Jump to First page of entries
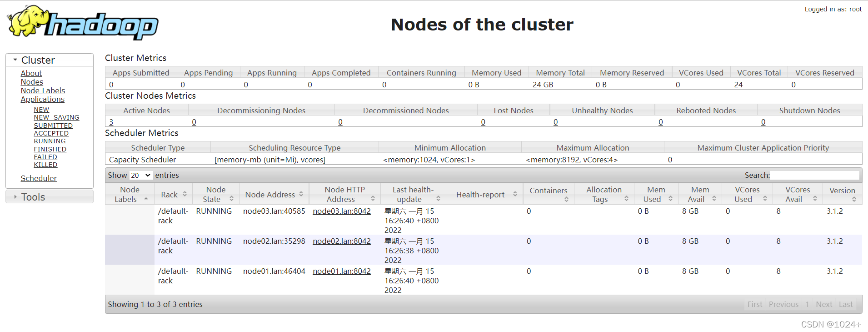The height and width of the screenshot is (332, 868). tap(755, 304)
